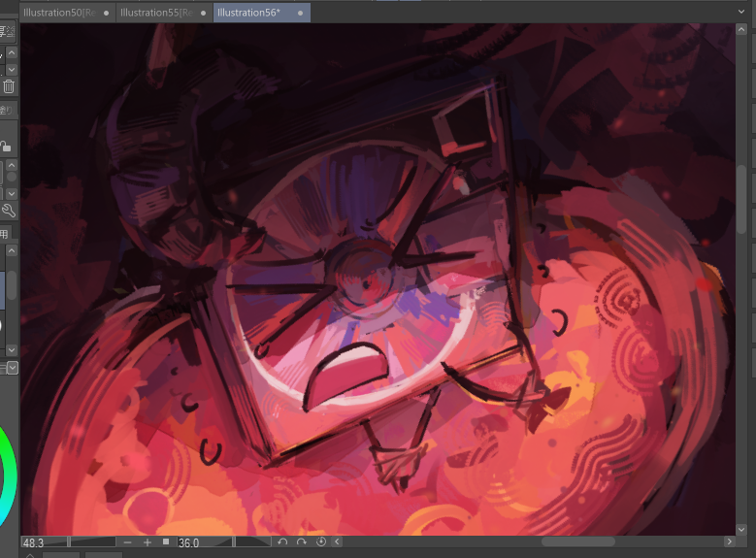Click the vertical scrollbar down arrow
This screenshot has height=558, width=756.
coord(741,529)
